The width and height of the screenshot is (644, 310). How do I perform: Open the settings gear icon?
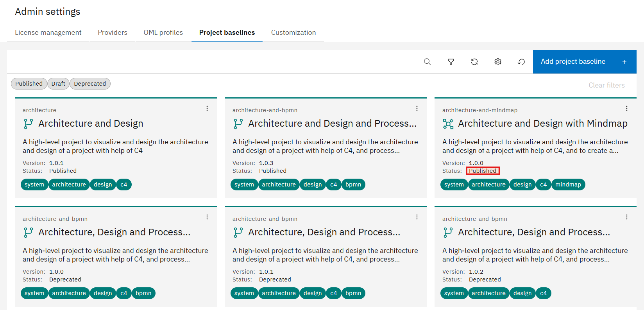click(x=498, y=62)
